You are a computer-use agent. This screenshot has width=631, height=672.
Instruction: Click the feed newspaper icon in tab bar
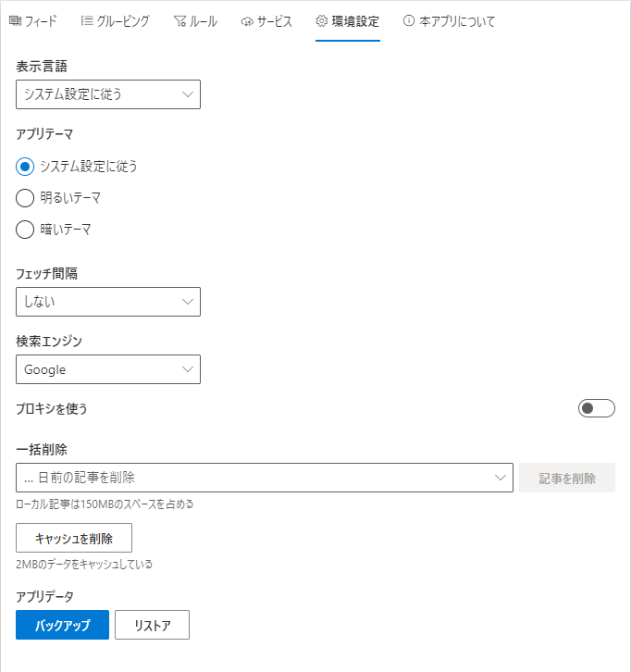pos(15,20)
